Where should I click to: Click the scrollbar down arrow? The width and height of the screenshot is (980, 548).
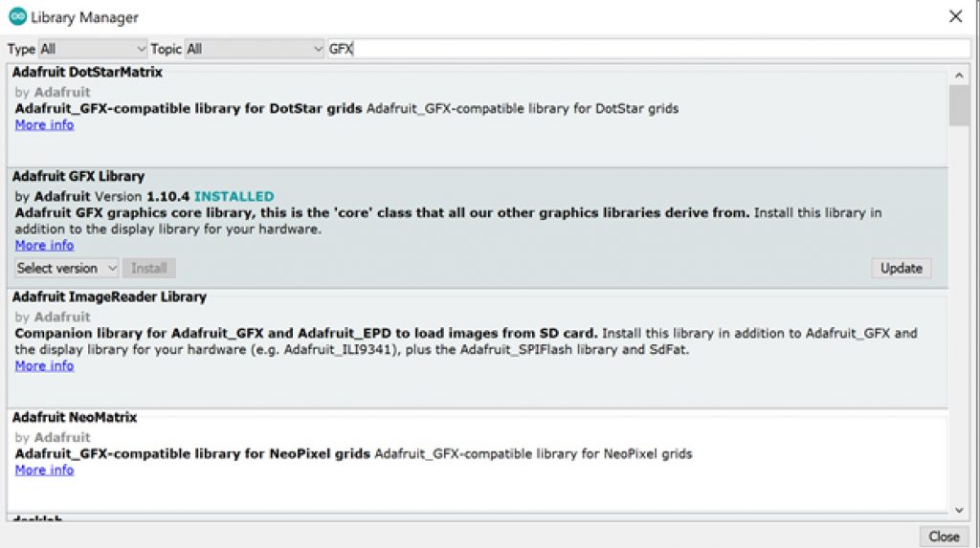(x=959, y=511)
